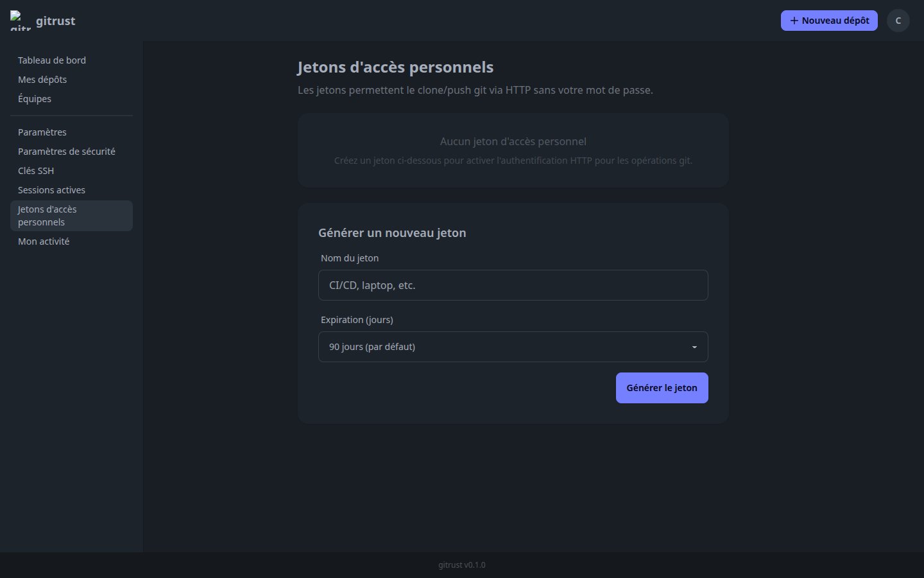The height and width of the screenshot is (578, 924).
Task: Open Paramètres from the sidebar
Action: (42, 132)
